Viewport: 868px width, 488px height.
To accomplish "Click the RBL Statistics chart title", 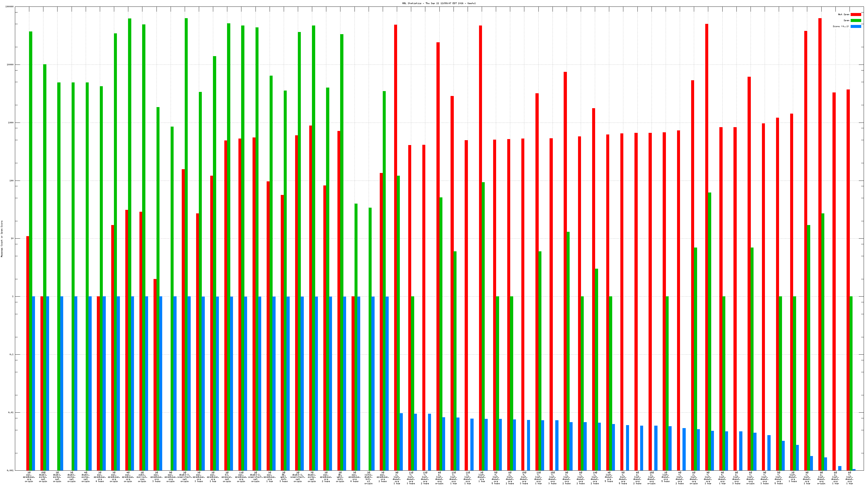I will point(439,3).
